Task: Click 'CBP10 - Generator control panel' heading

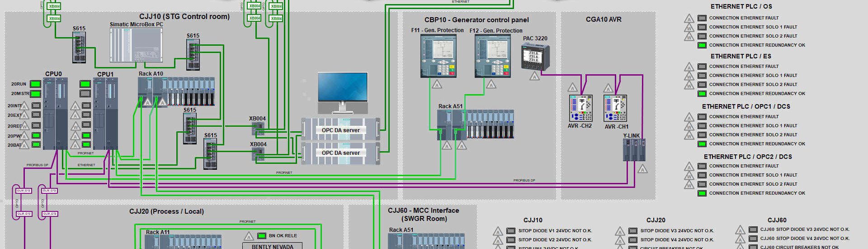Action: point(476,20)
